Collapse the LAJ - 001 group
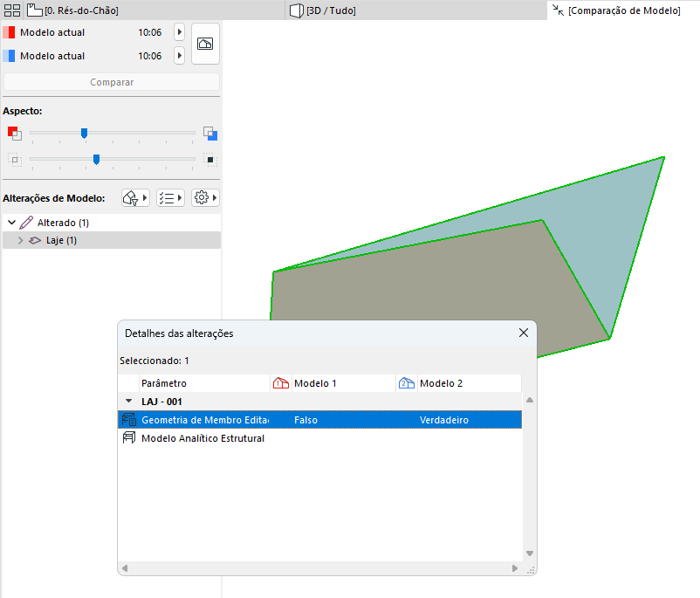This screenshot has height=598, width=700. pos(128,401)
